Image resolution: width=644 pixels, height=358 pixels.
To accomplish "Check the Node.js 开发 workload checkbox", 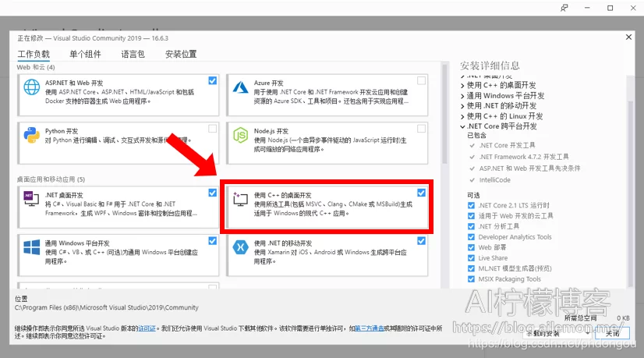I will [x=421, y=129].
